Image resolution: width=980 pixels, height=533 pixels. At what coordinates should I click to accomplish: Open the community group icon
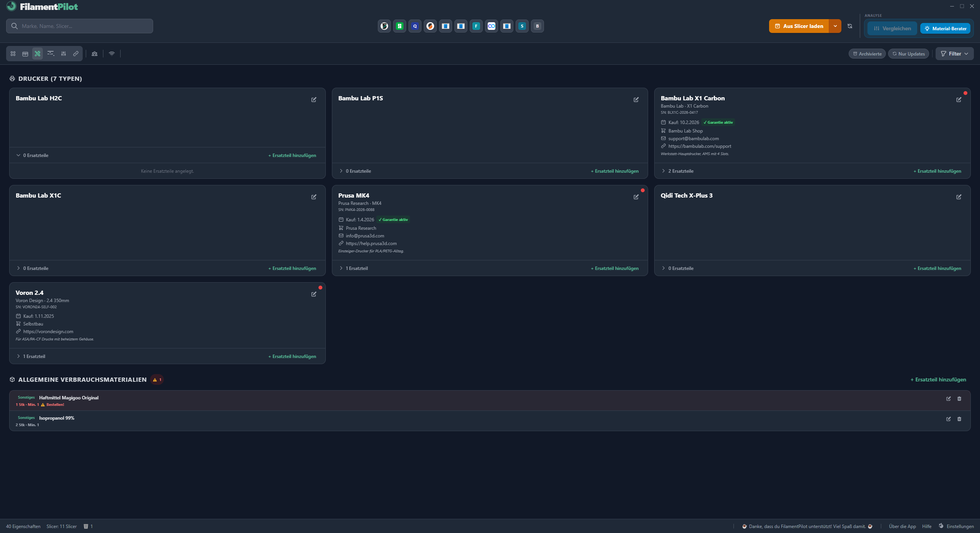click(95, 54)
